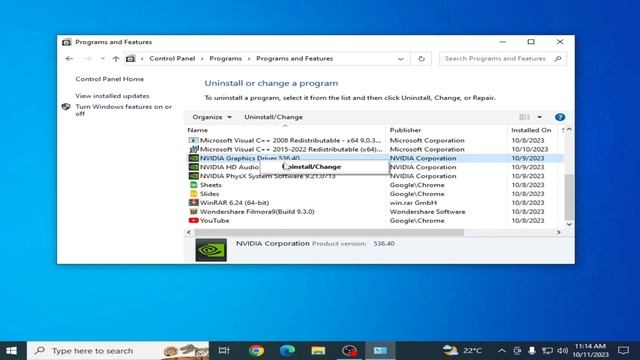The height and width of the screenshot is (360, 640).
Task: Expand chevron after Programs breadcrumb
Action: coord(249,59)
